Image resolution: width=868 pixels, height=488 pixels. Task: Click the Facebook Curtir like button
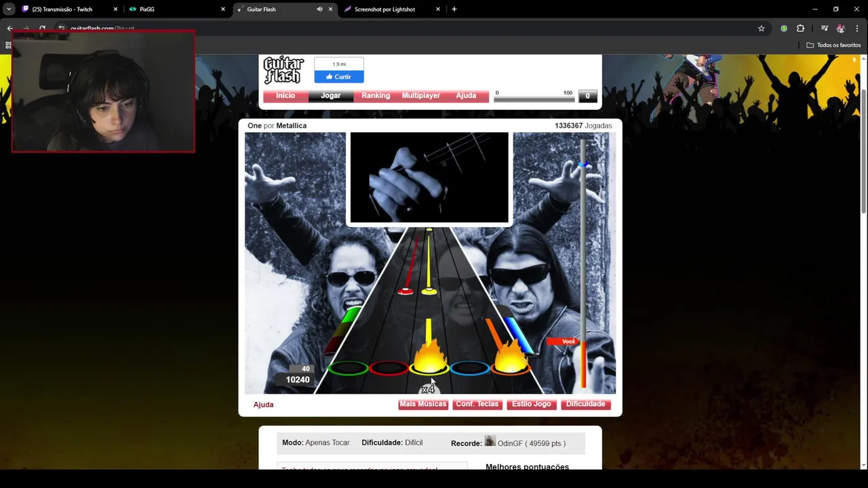(x=338, y=77)
